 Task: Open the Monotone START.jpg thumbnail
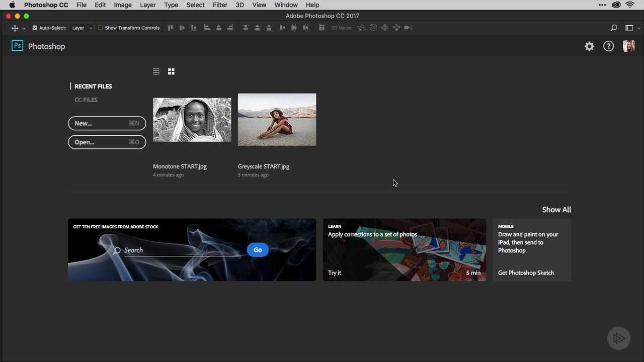192,120
